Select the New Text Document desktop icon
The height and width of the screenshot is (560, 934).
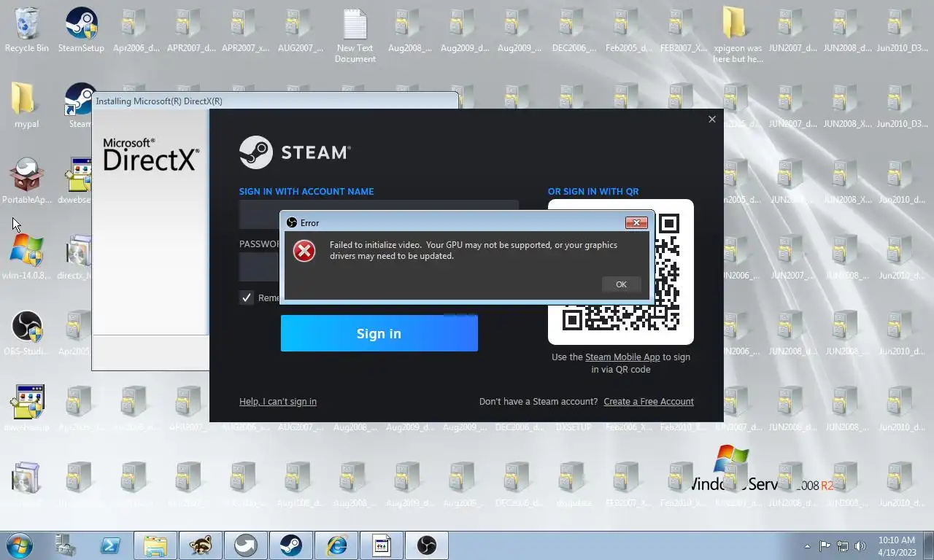click(x=355, y=36)
